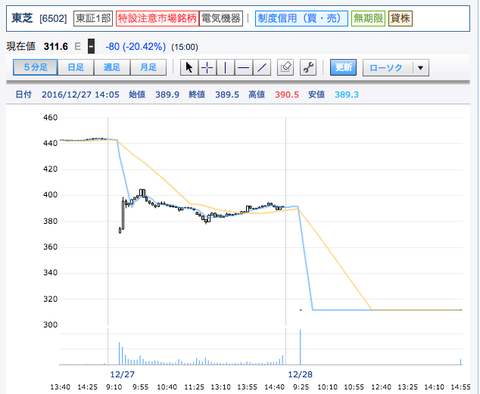Click the change value -80 (-20.42%)
Viewport: 480px width, 394px height.
click(x=135, y=47)
